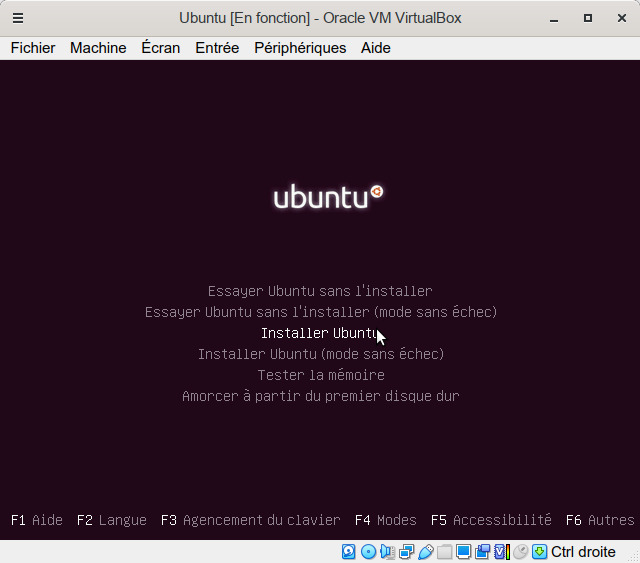Select Essayer Ubuntu sans l'installer

tap(320, 291)
